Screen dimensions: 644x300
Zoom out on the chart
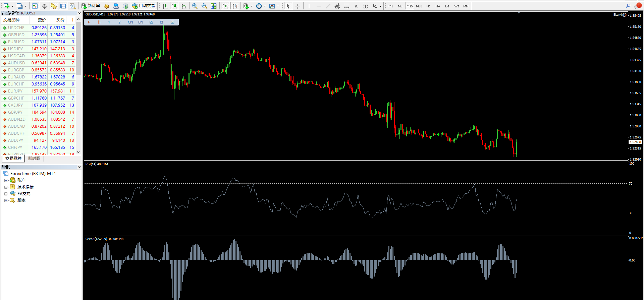[204, 6]
